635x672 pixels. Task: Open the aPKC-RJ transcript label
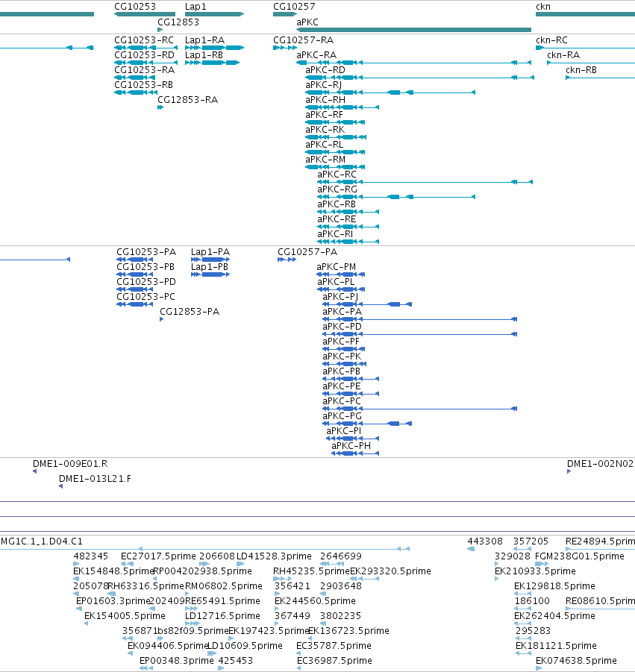click(324, 85)
